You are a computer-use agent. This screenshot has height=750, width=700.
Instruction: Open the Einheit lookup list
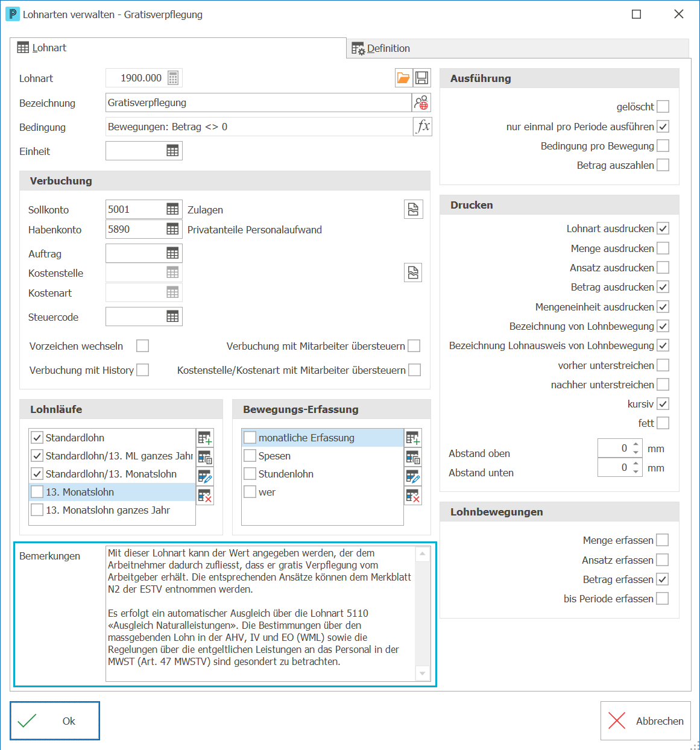(172, 151)
